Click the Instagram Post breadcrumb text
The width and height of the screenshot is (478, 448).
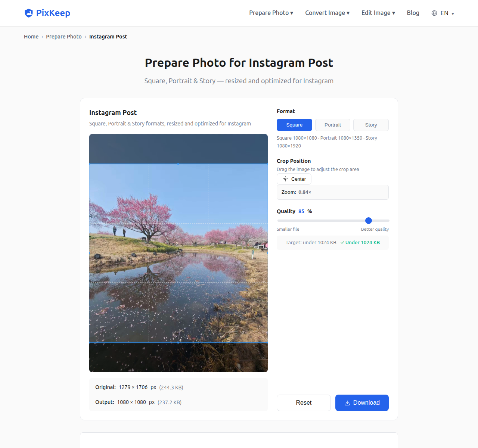tap(108, 37)
